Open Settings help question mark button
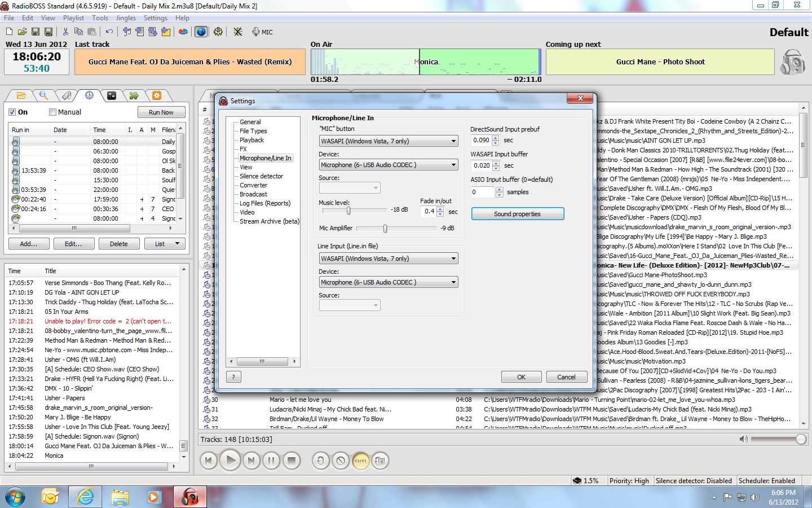 coord(233,377)
